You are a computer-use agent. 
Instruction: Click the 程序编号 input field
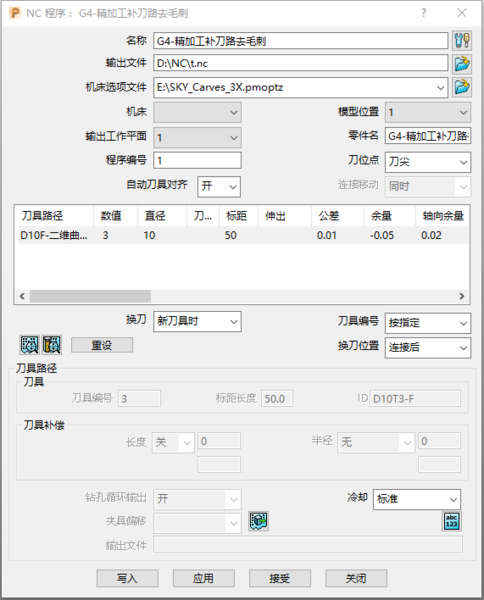(x=197, y=160)
